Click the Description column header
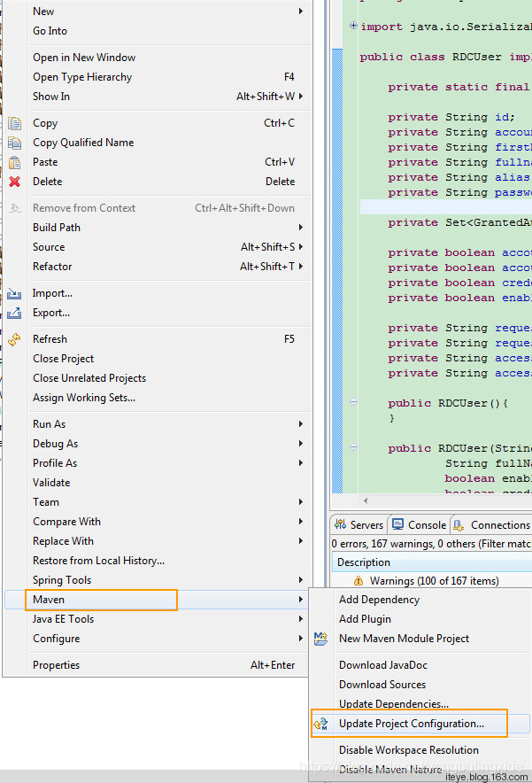 pos(432,562)
